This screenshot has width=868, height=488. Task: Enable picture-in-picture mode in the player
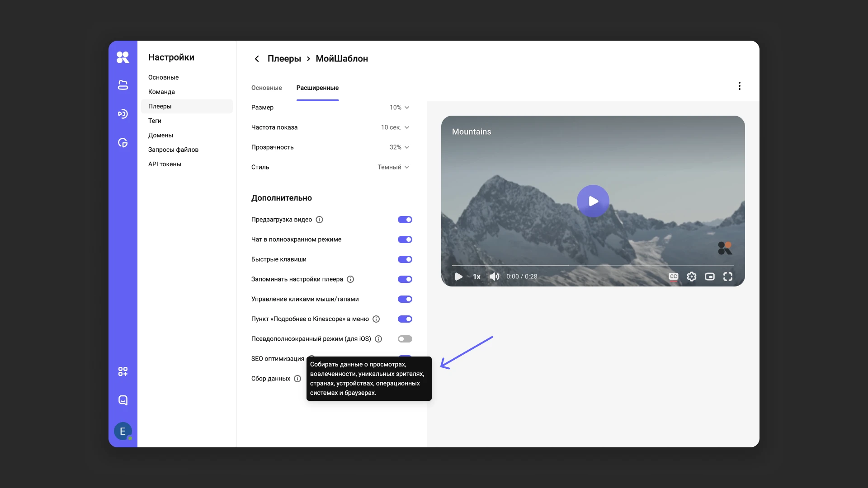click(x=709, y=277)
